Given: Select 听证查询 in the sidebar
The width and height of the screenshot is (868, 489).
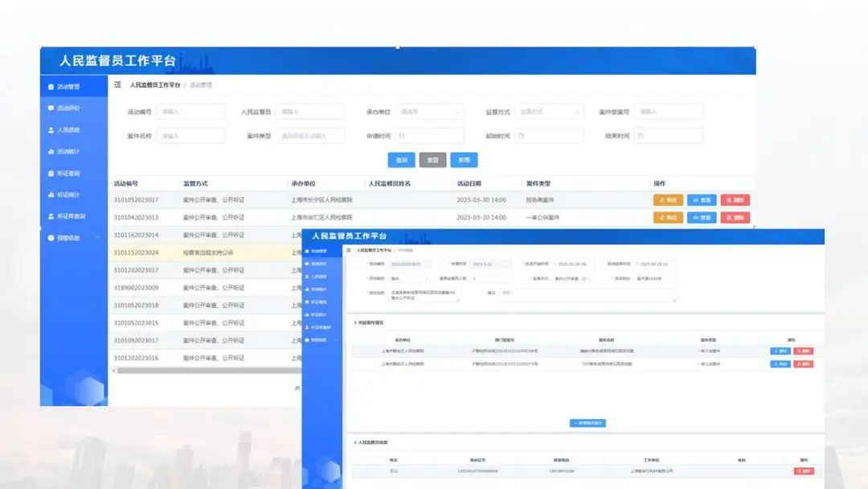Looking at the screenshot, I should click(68, 173).
